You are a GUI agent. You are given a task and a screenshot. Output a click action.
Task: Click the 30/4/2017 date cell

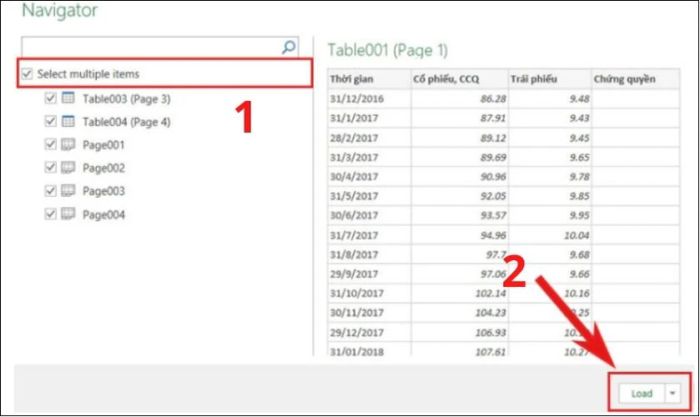(369, 177)
